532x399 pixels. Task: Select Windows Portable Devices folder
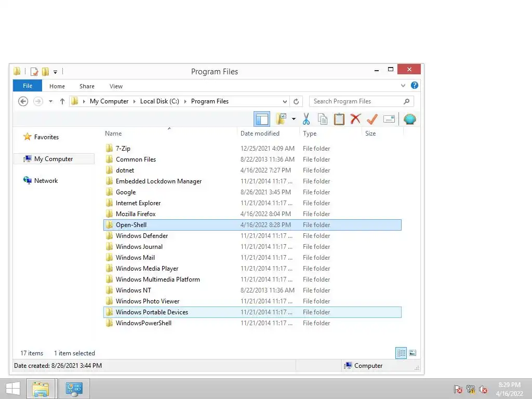point(252,312)
